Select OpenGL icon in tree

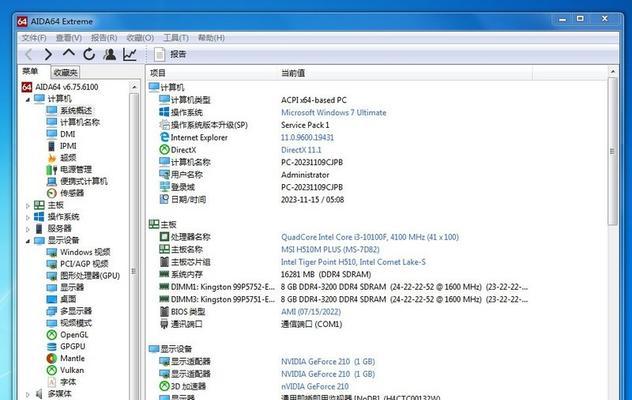(x=52, y=335)
